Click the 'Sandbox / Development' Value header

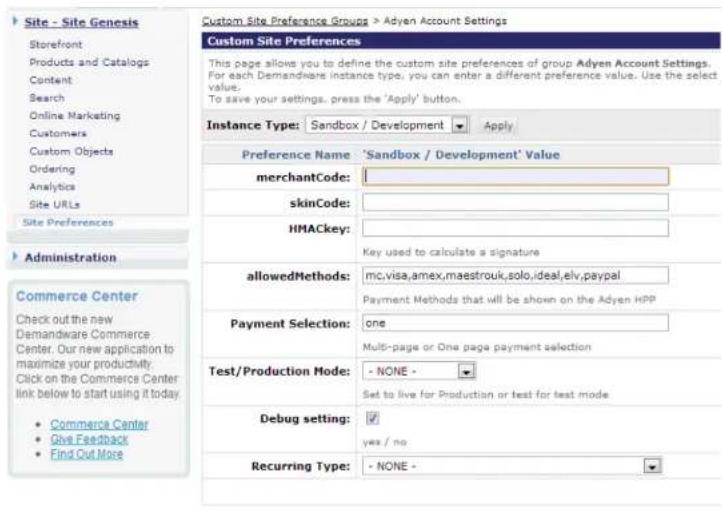pos(461,155)
